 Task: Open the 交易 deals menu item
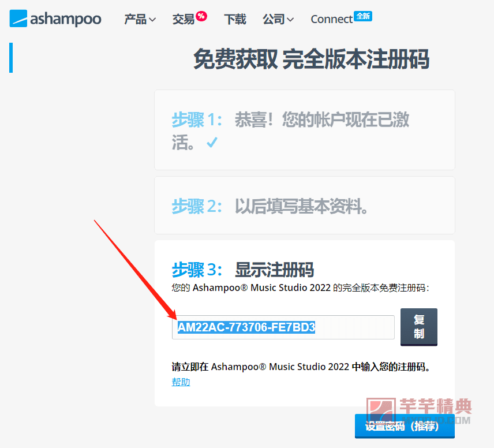click(184, 19)
